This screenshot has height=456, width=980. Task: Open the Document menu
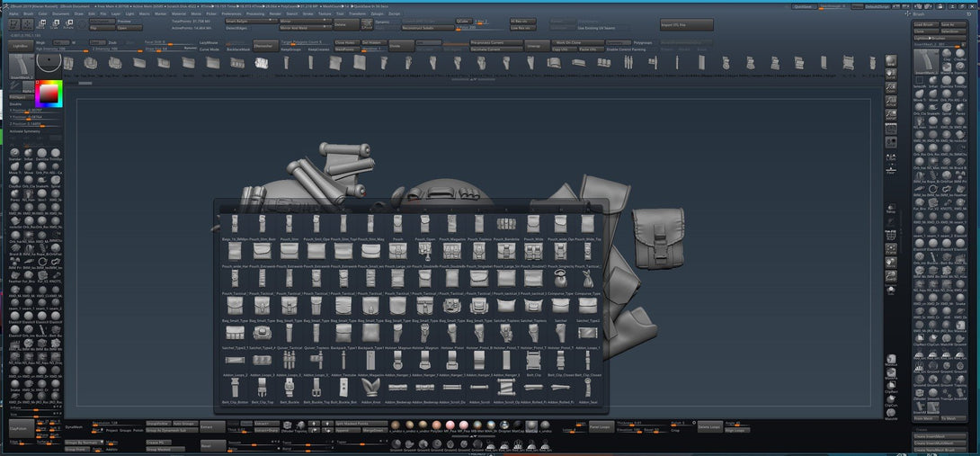(x=60, y=13)
